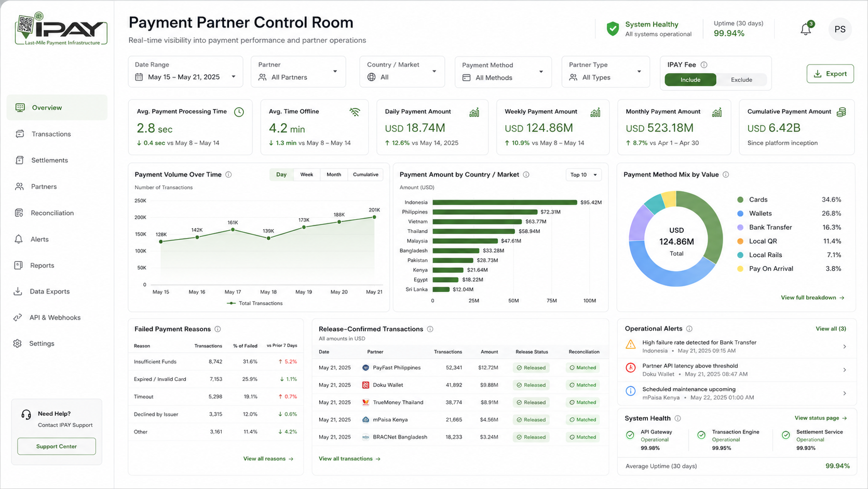Click the Indonesia bar in country chart
868x489 pixels.
[505, 202]
